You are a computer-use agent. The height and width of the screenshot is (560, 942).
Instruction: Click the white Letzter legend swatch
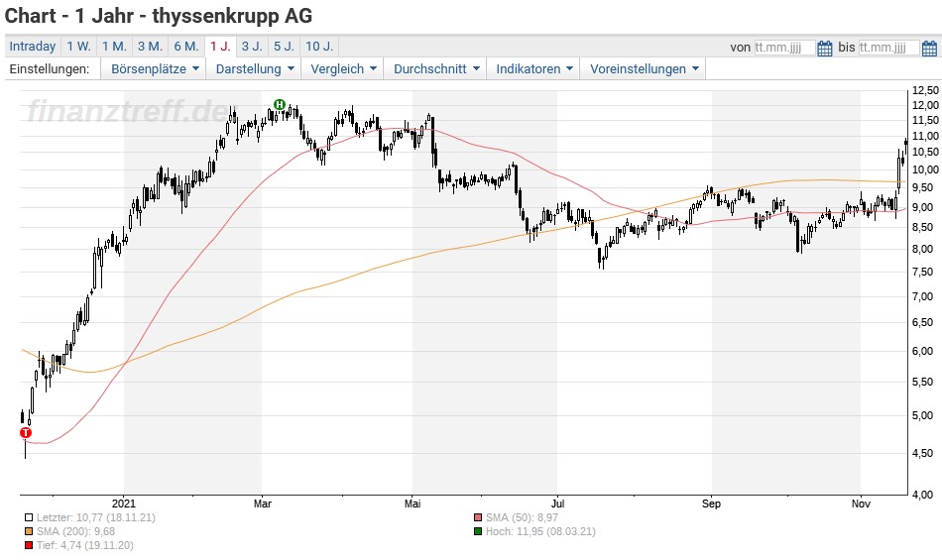point(29,517)
